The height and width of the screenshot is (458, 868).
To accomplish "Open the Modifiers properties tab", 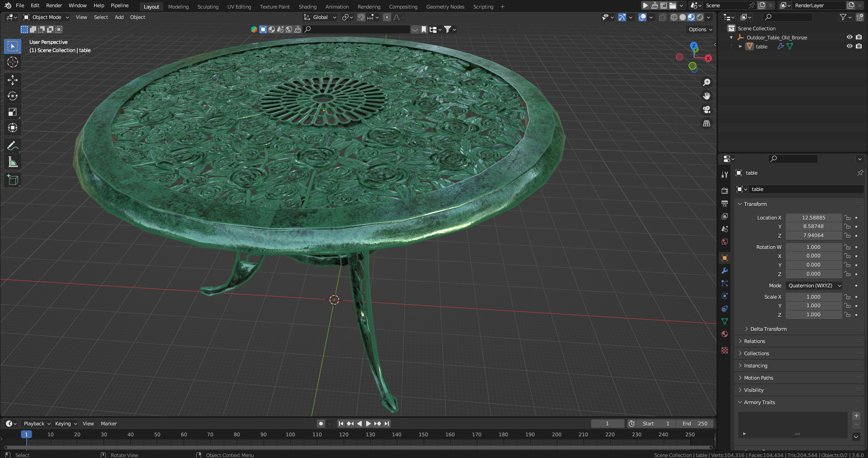I will 725,271.
